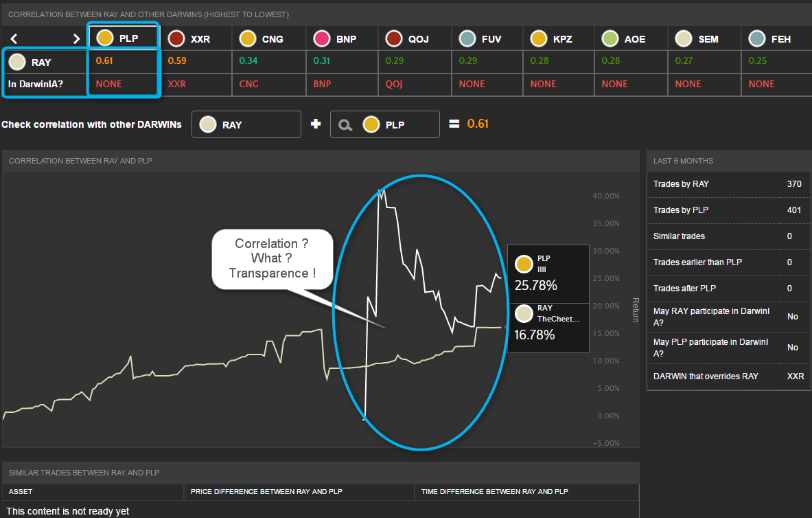Click the orange 0.61 correlation result
The height and width of the screenshot is (518, 812).
[478, 124]
